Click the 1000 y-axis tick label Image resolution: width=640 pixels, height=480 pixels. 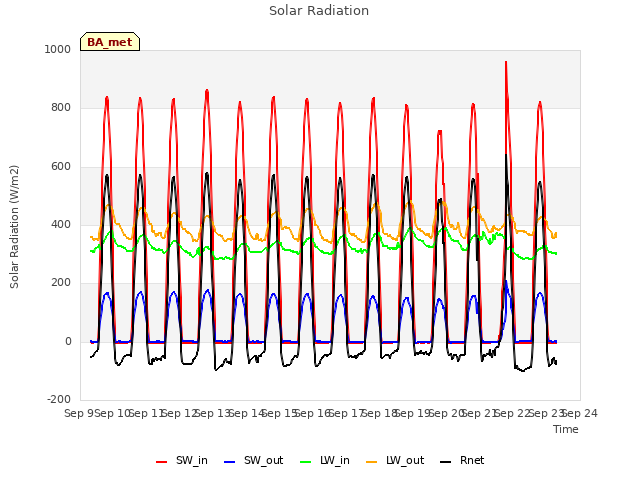[x=58, y=49]
